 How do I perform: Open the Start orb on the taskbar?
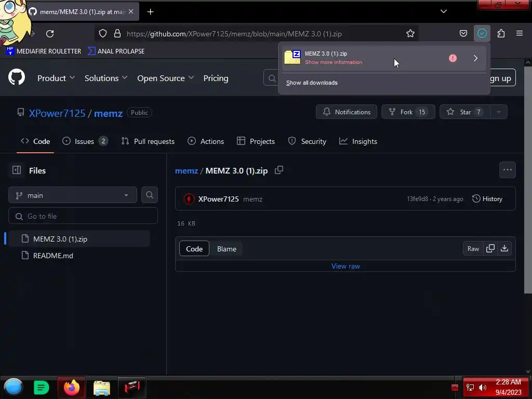coord(13,387)
